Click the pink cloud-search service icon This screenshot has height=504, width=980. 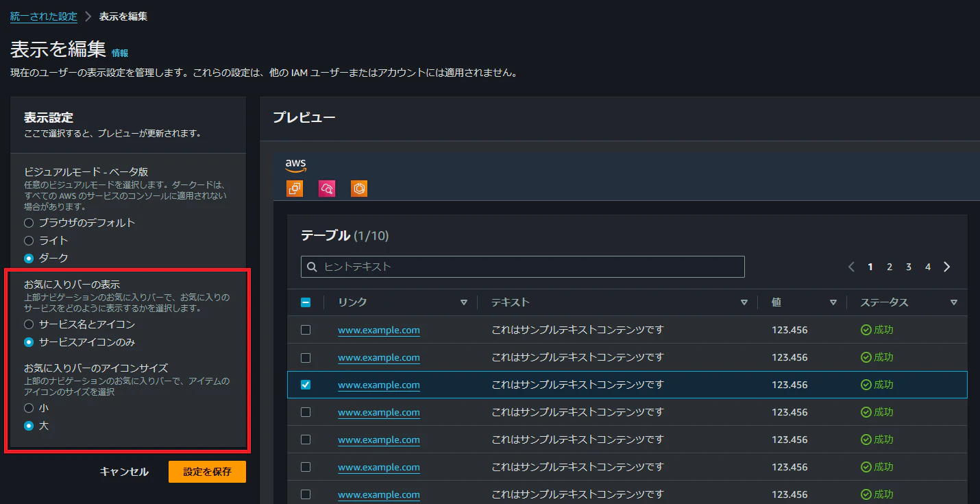(x=327, y=188)
